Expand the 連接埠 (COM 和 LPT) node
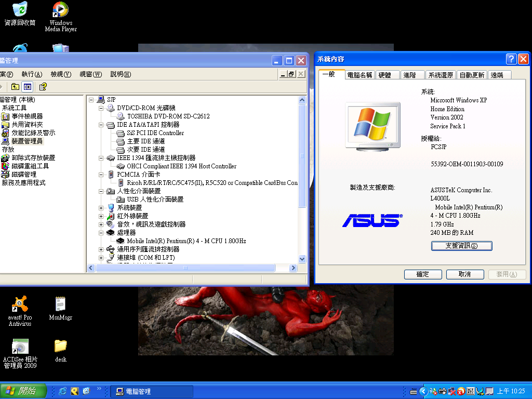Viewport: 532px width, 399px height. click(101, 258)
